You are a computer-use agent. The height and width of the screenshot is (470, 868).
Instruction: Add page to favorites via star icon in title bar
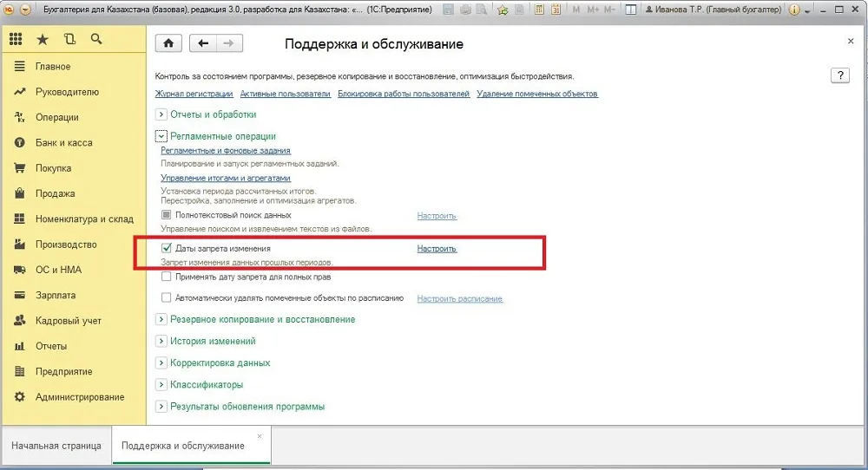[503, 10]
